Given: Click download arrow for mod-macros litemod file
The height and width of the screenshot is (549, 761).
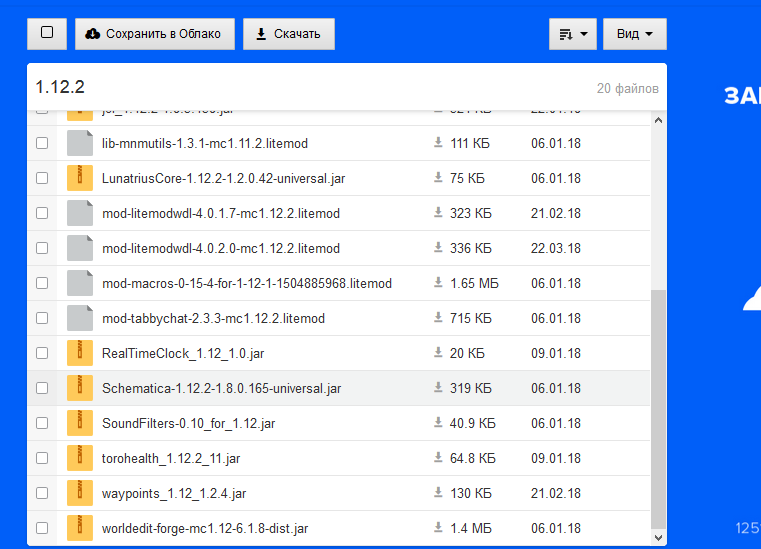Looking at the screenshot, I should (x=438, y=283).
